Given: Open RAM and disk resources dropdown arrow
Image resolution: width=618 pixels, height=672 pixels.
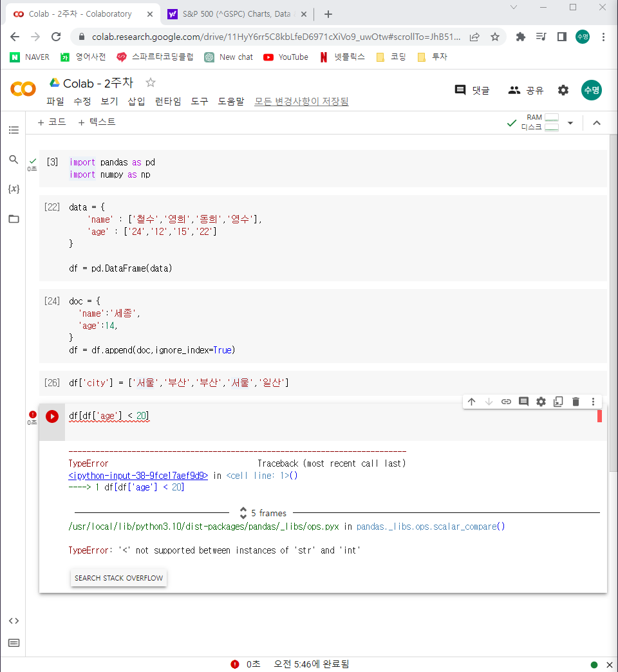Looking at the screenshot, I should [x=570, y=123].
